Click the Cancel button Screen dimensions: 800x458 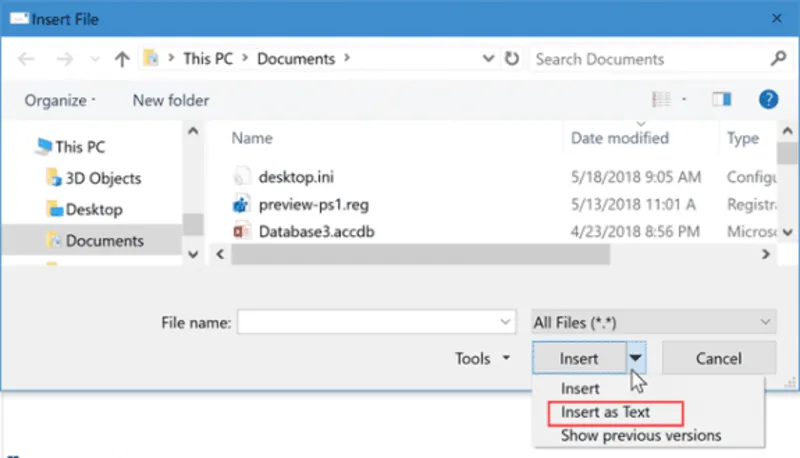(718, 358)
